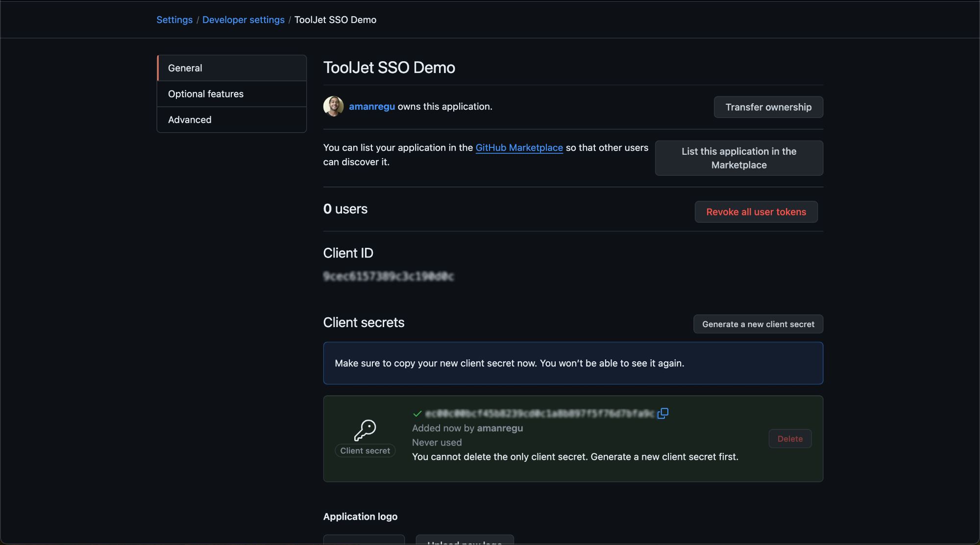Click List this application in the Marketplace
The height and width of the screenshot is (545, 980).
739,158
